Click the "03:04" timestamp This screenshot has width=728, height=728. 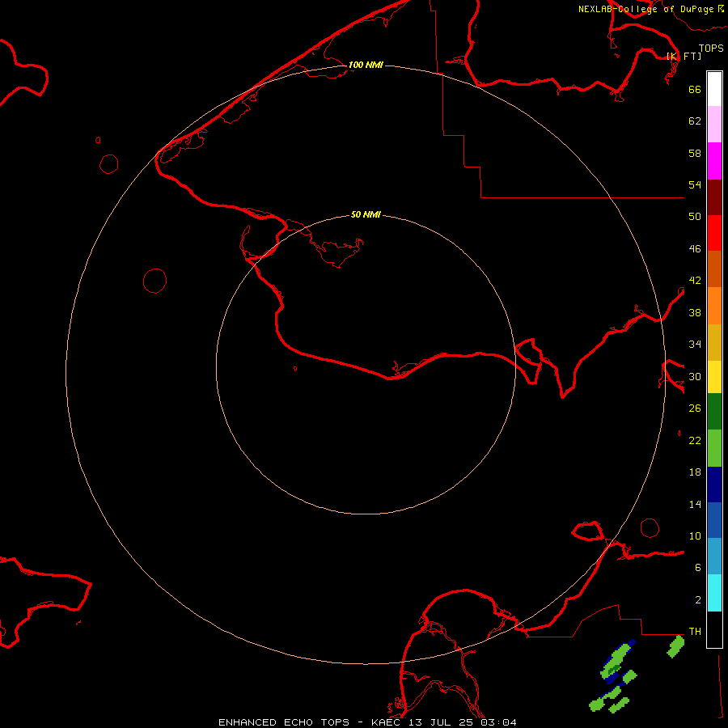(x=498, y=722)
